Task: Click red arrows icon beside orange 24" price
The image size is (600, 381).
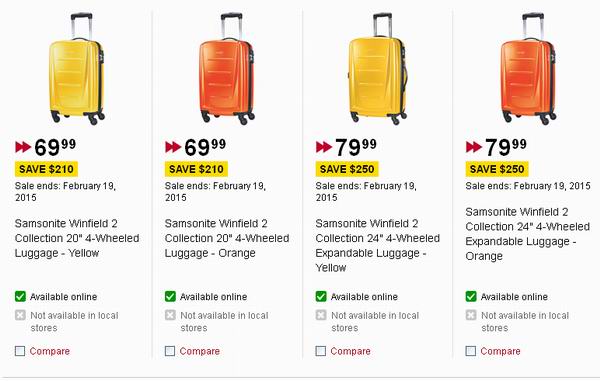Action: pos(474,147)
